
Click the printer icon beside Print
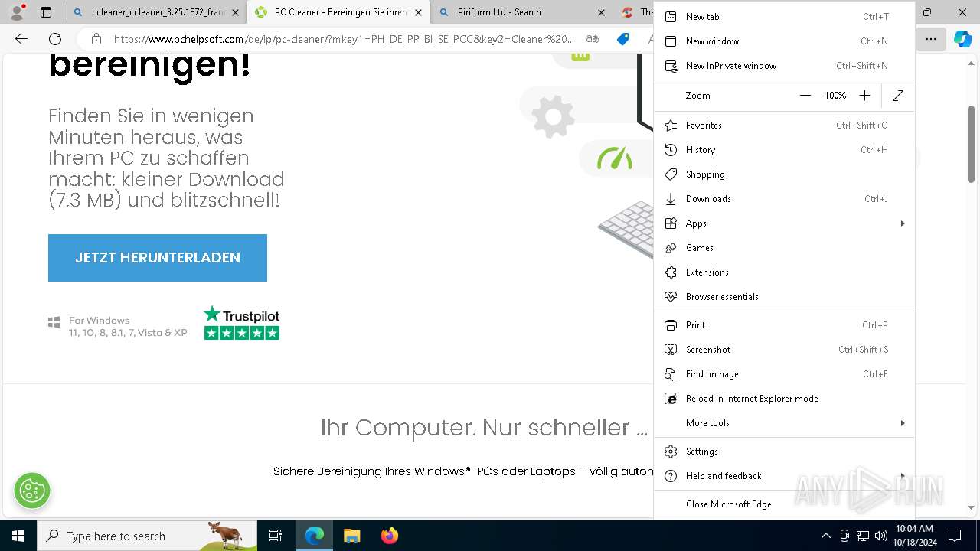[671, 325]
